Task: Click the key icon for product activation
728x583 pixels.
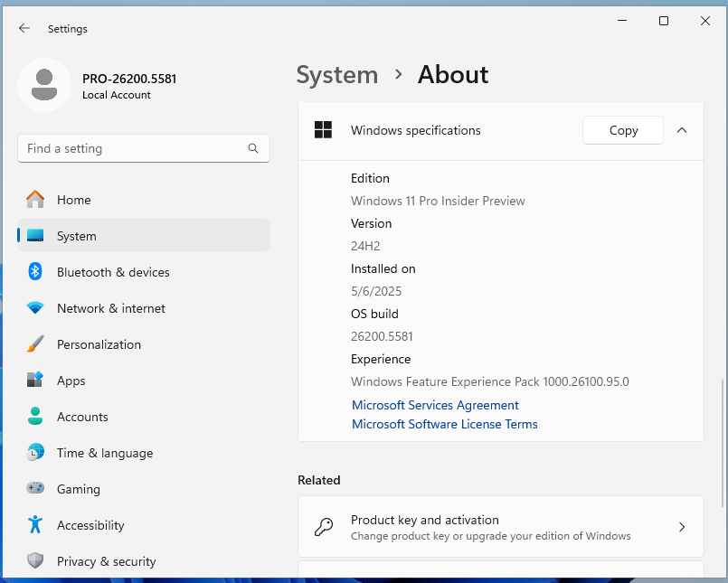Action: (324, 527)
